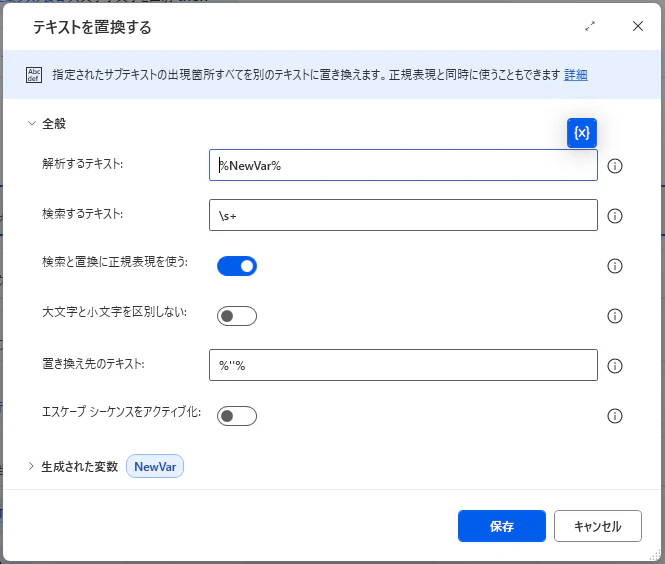The width and height of the screenshot is (665, 564).
Task: Click the 生成された変数 label text
Action: [79, 466]
